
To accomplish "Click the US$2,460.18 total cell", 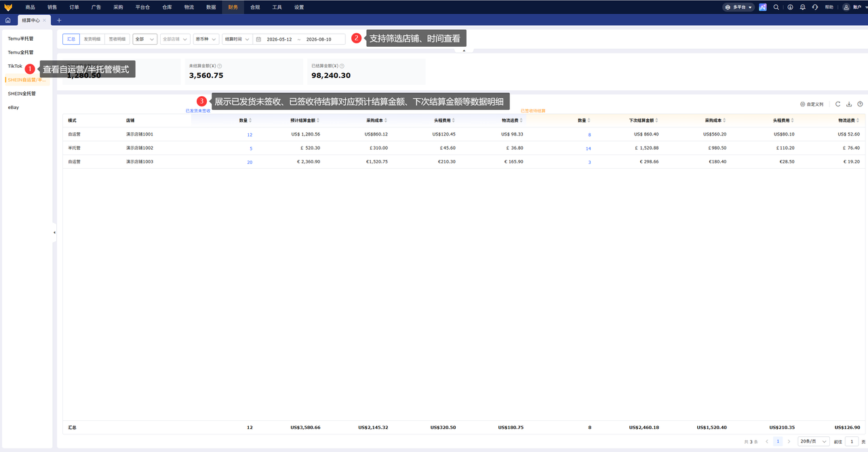I will 644,428.
